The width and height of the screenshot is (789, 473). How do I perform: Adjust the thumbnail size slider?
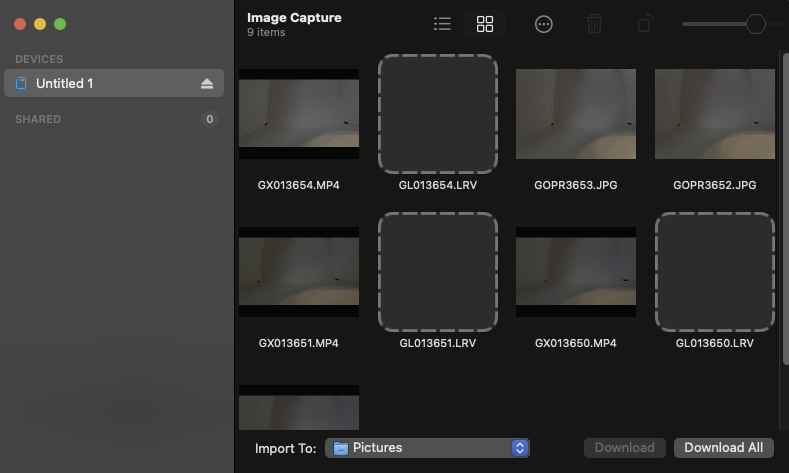755,24
